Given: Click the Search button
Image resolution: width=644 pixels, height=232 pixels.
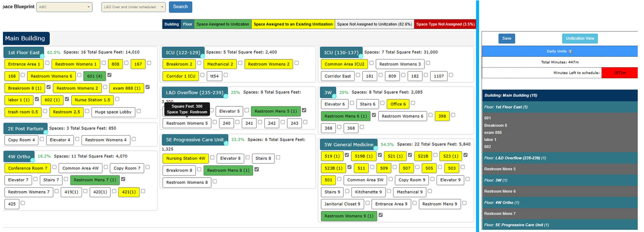Looking at the screenshot, I should tap(180, 7).
